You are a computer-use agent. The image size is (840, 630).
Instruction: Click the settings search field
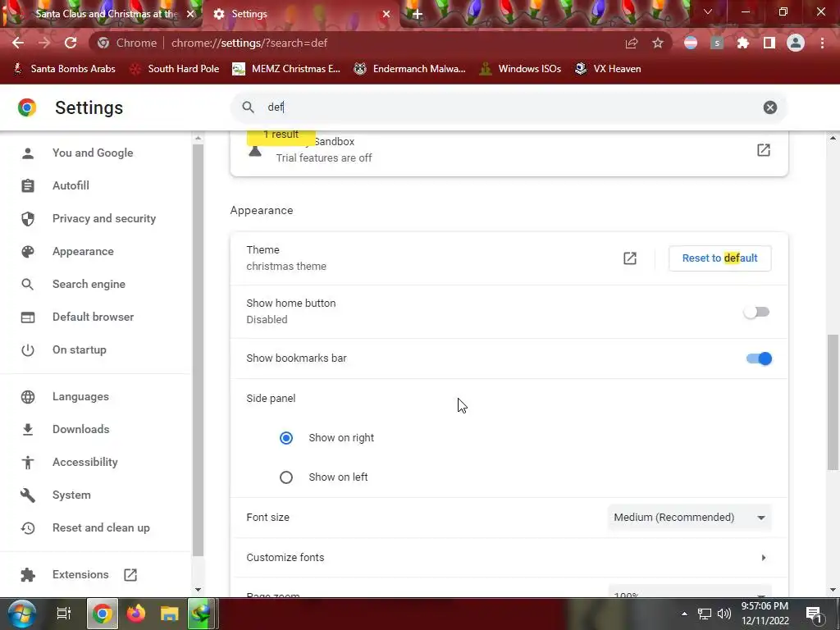509,107
